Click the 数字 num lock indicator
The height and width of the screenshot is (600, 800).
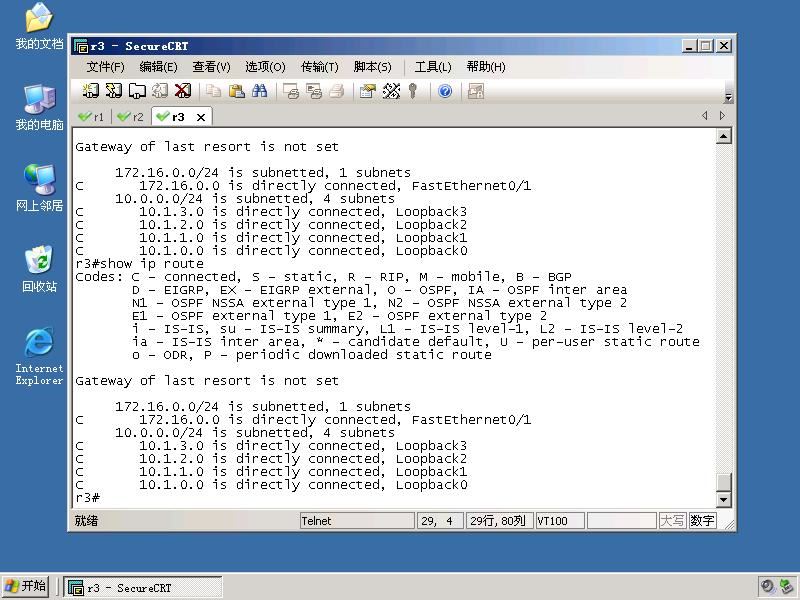pyautogui.click(x=702, y=521)
